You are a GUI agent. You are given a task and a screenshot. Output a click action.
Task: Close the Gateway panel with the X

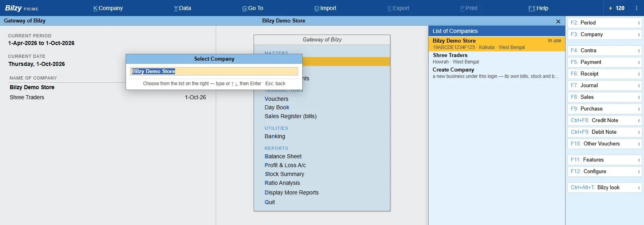click(x=558, y=21)
